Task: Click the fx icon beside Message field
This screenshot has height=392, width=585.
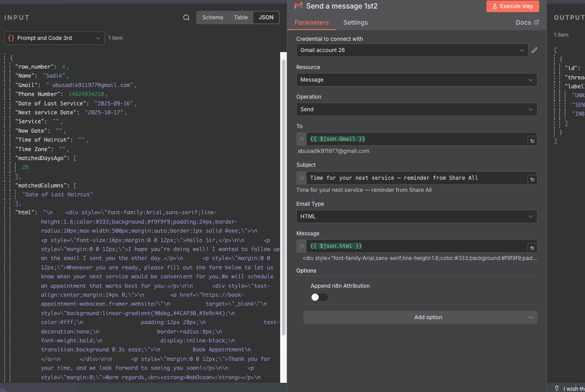Action: pos(302,246)
